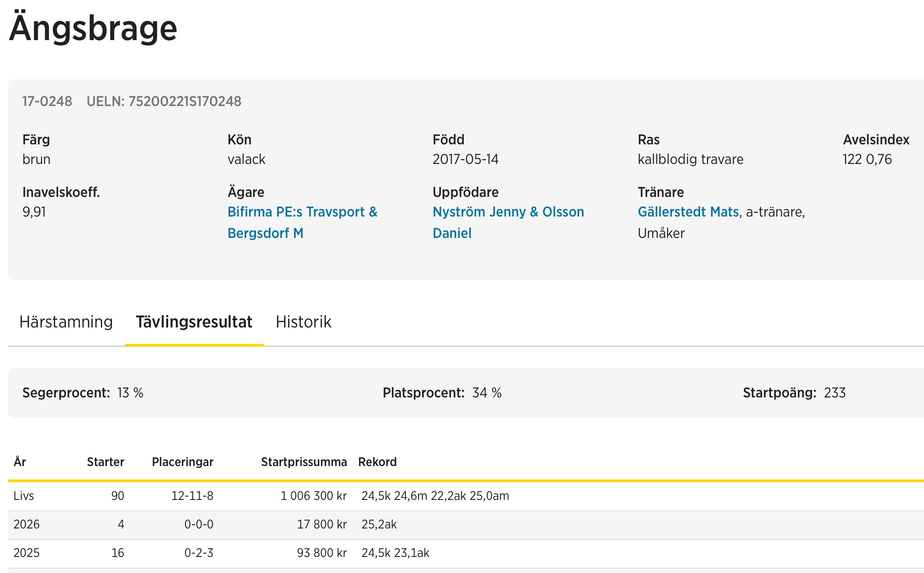924x573 pixels.
Task: Click the Avelsindex value 122 0,76
Action: pos(867,160)
